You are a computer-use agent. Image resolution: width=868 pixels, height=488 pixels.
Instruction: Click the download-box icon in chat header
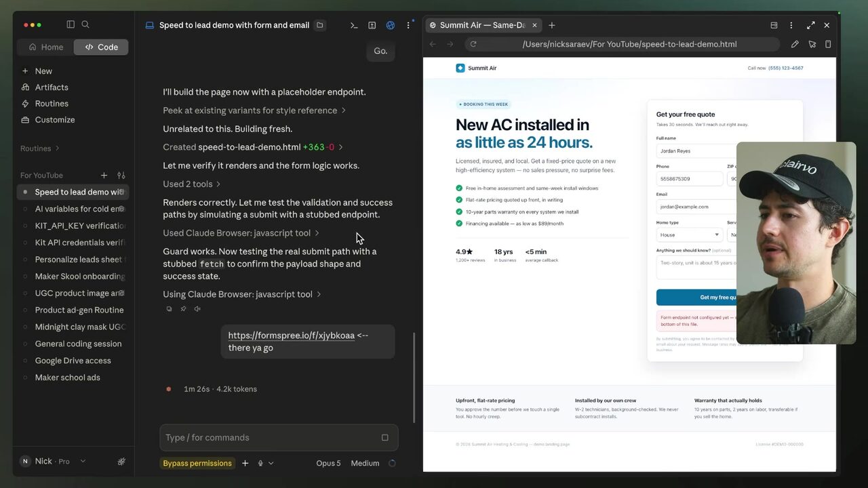[x=372, y=25]
